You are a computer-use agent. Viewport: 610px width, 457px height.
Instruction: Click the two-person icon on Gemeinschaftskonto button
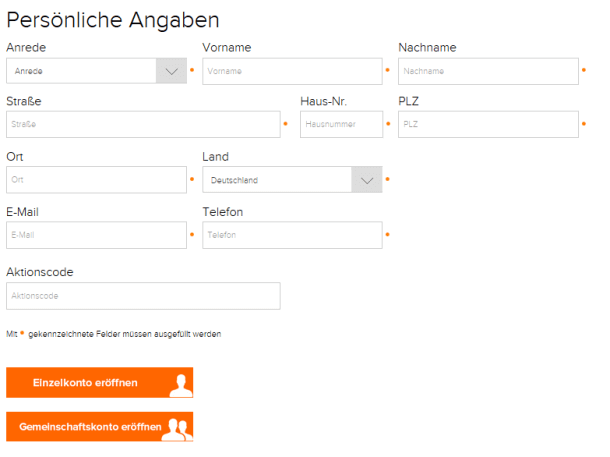pyautogui.click(x=177, y=430)
